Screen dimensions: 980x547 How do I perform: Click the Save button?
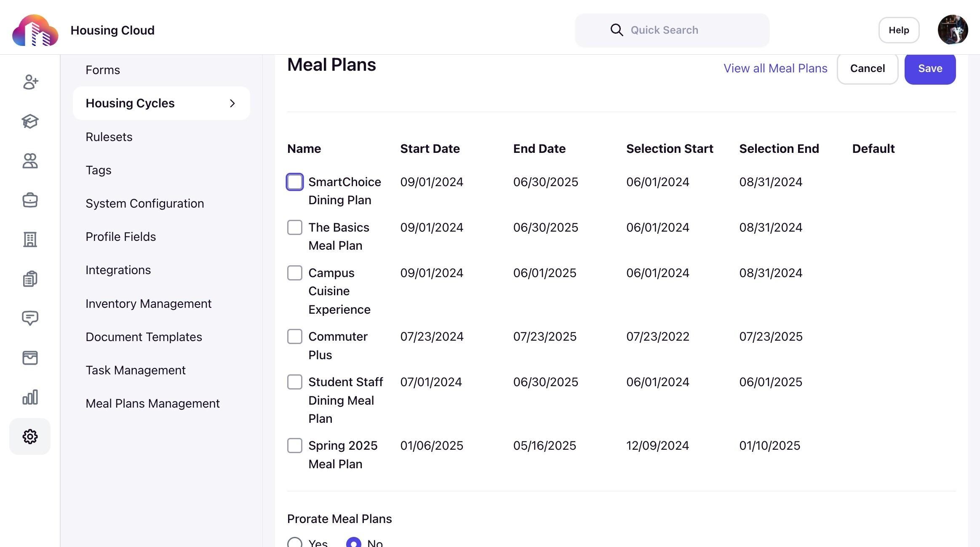(930, 69)
